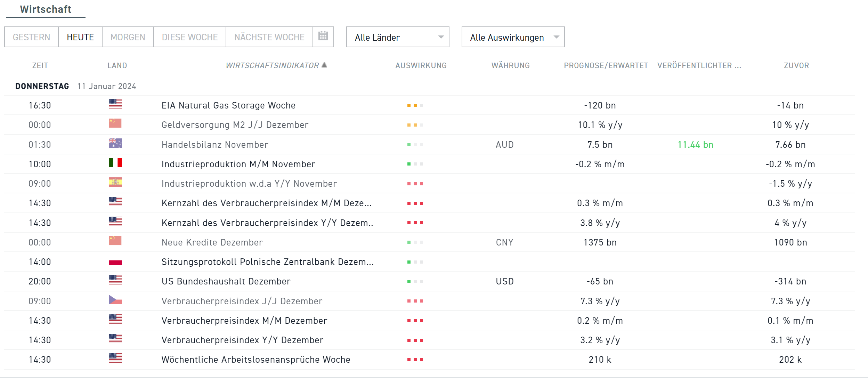Image resolution: width=868 pixels, height=378 pixels.
Task: Click sort arrow next to Wirtschaftsindikator
Action: pyautogui.click(x=324, y=65)
